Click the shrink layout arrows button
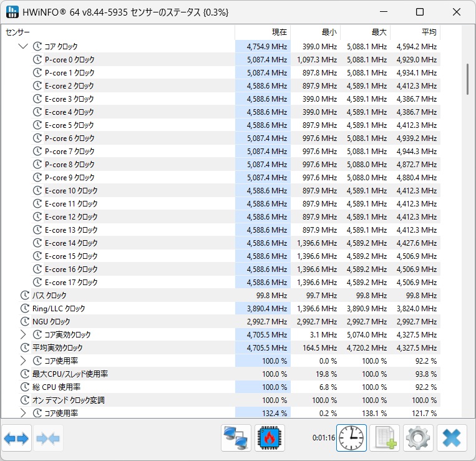This screenshot has height=461, width=476. (48, 439)
